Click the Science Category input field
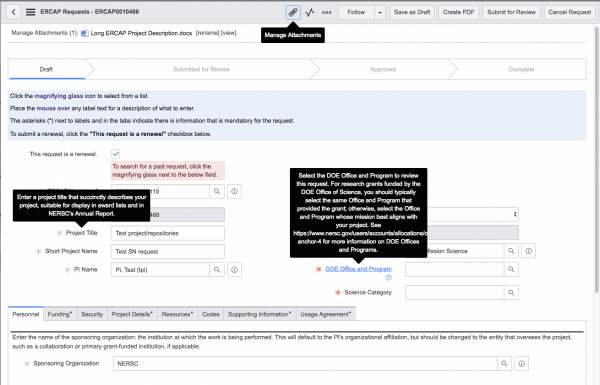The width and height of the screenshot is (600, 385). [x=455, y=293]
